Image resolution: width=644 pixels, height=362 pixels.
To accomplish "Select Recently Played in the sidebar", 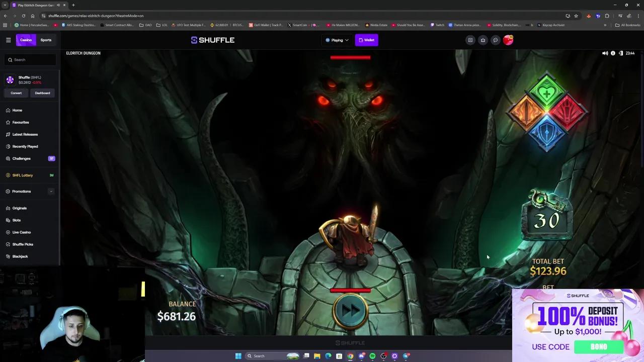I will (x=25, y=146).
